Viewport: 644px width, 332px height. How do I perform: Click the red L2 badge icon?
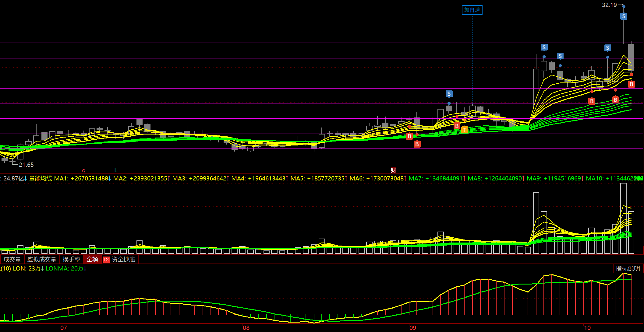click(106, 260)
